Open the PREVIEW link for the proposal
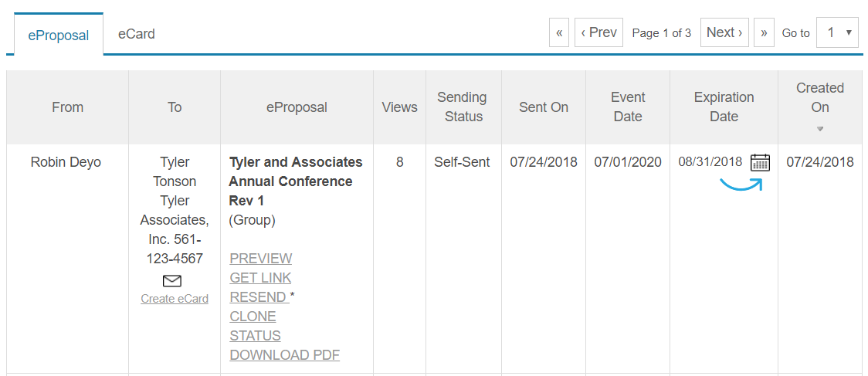 [x=261, y=259]
